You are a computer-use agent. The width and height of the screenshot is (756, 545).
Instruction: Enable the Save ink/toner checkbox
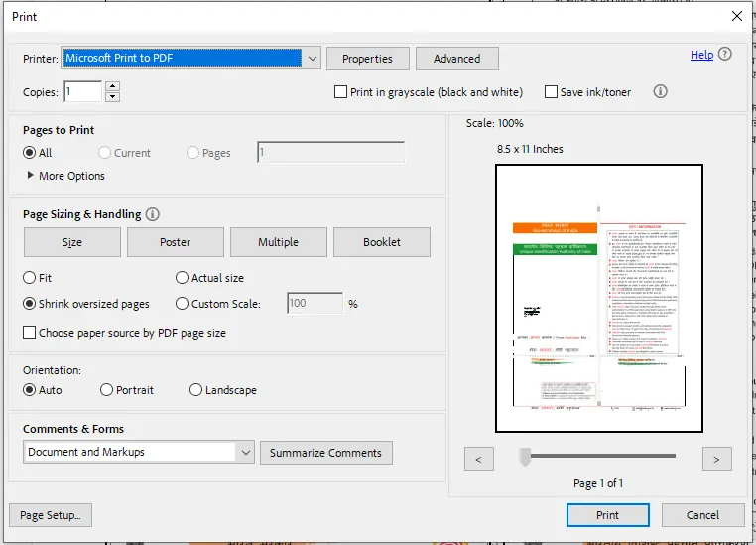click(x=551, y=91)
